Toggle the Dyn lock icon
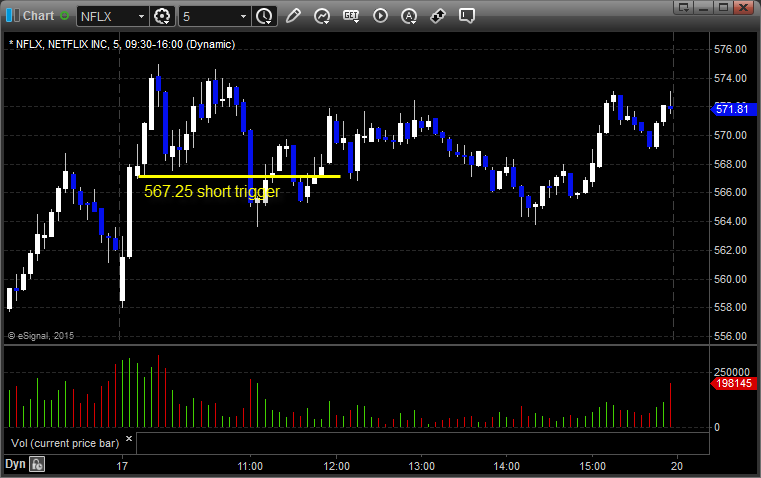Viewport: 761px width, 478px height. click(x=37, y=464)
